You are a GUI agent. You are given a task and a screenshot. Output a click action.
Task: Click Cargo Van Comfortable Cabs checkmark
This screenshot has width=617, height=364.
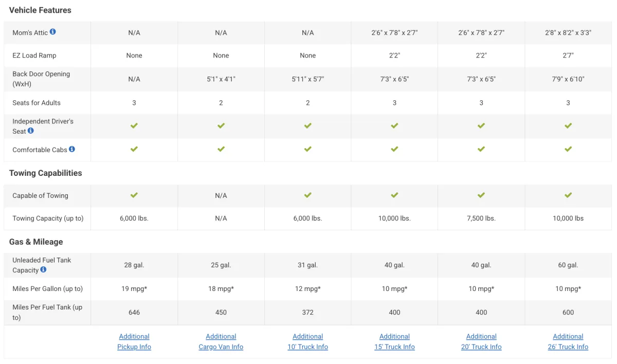[x=221, y=149]
